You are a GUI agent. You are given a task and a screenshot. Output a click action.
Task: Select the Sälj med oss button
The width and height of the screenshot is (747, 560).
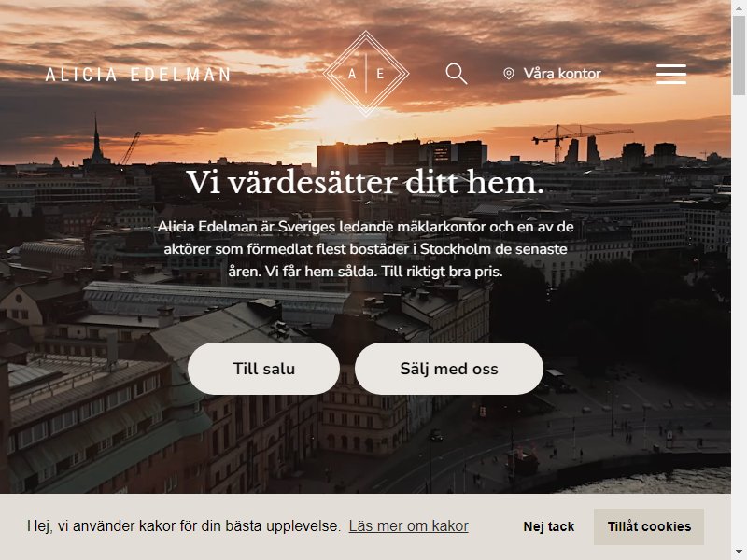point(449,369)
